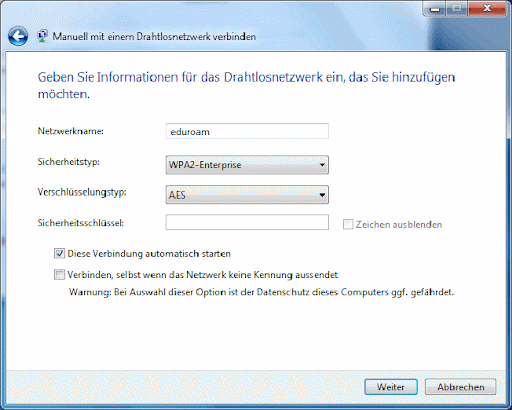Viewport: 512px width, 410px height.
Task: Click into the Netzwerkname field containing eduroam
Action: point(247,131)
